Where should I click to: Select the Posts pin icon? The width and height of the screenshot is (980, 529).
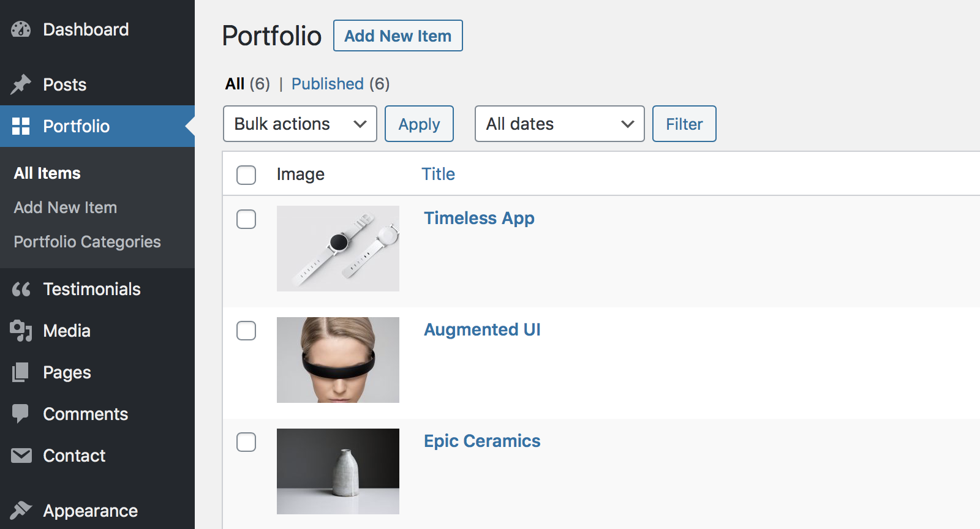click(x=21, y=84)
